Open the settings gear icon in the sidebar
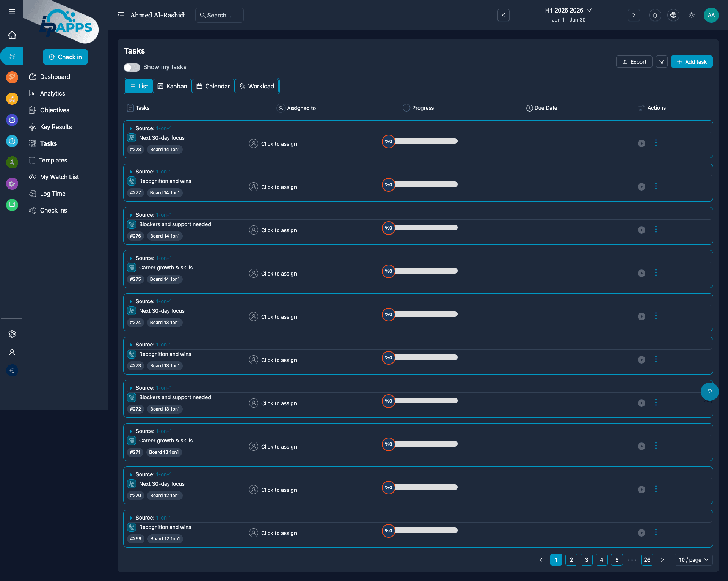 [x=12, y=334]
